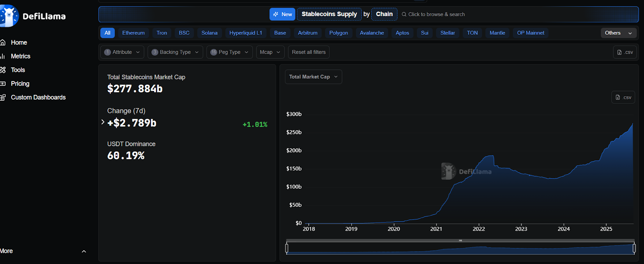This screenshot has height=264, width=644.
Task: Select the BSC chain tab
Action: point(184,33)
